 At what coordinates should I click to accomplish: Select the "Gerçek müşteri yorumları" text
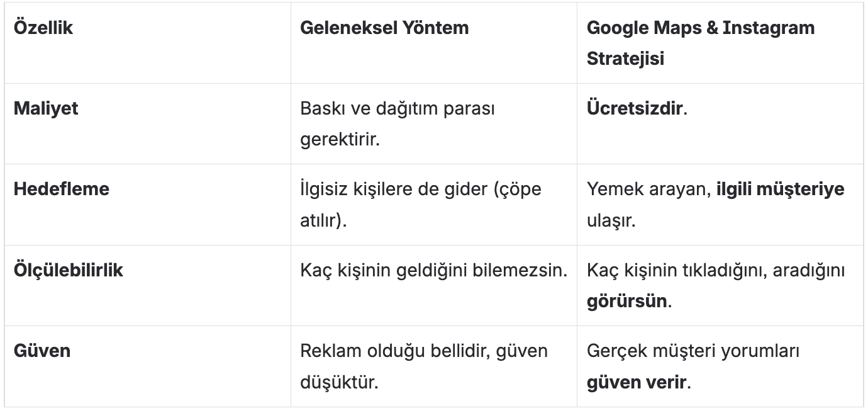[693, 351]
